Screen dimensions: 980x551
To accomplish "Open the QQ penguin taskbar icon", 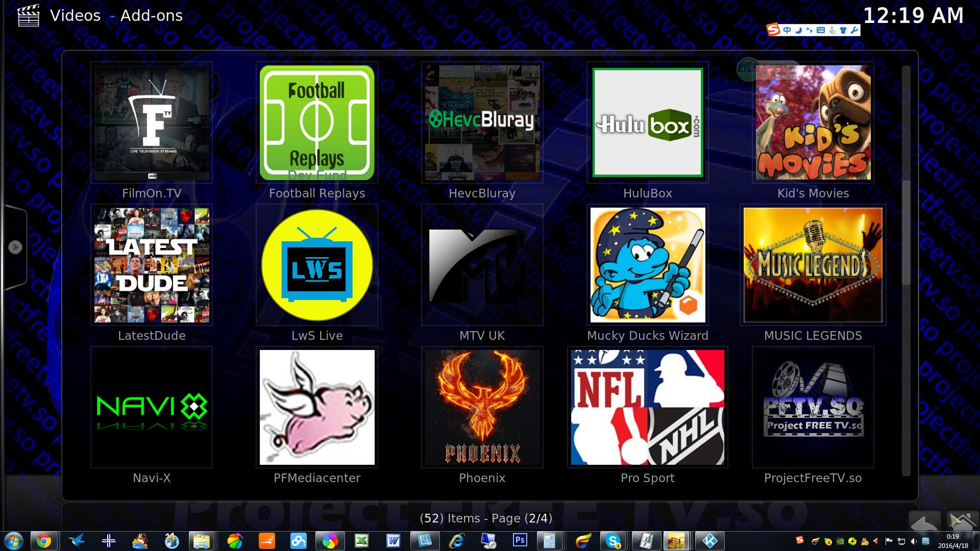I will pos(140,541).
